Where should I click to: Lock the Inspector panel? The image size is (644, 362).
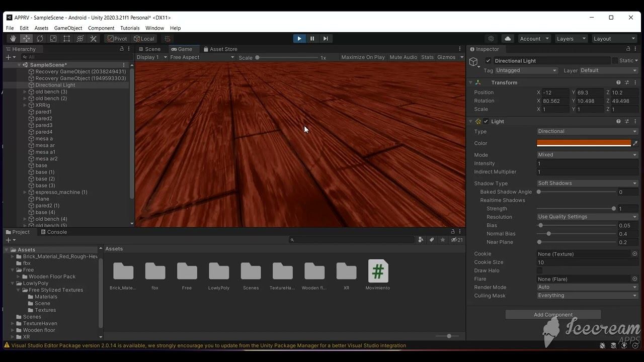click(628, 49)
